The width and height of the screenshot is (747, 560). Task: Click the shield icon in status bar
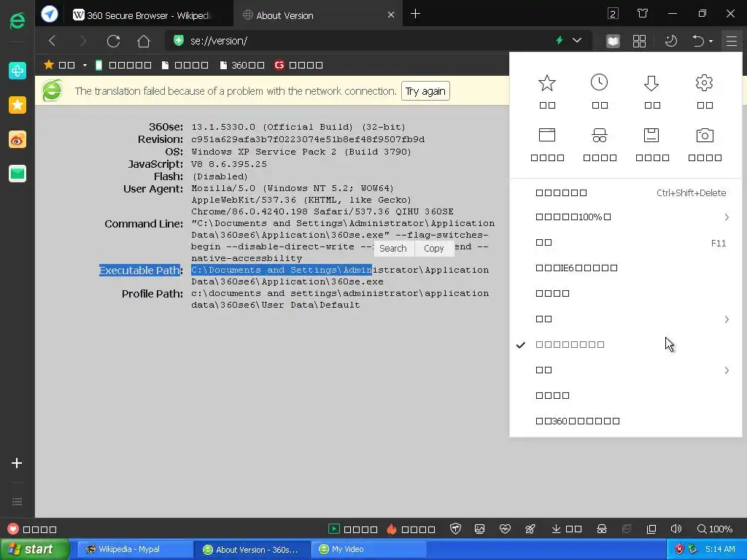click(456, 529)
